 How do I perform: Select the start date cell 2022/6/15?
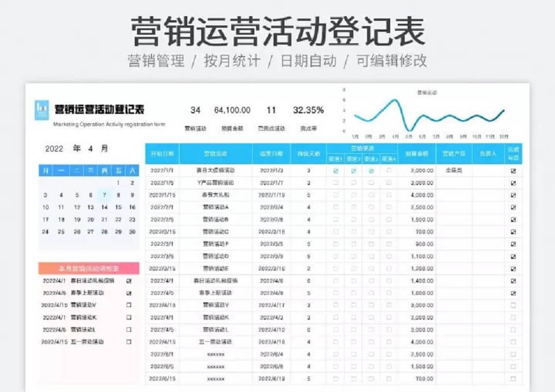162,379
